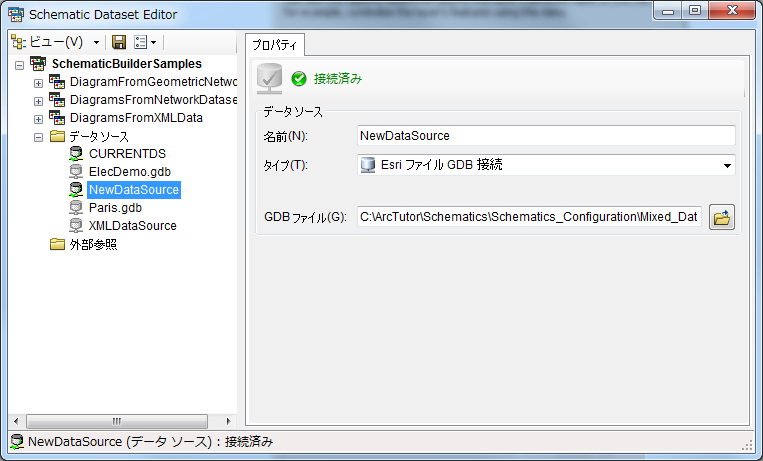Select DiagramsFromXMLData tree item
Viewport: 763px width, 461px height.
click(136, 118)
